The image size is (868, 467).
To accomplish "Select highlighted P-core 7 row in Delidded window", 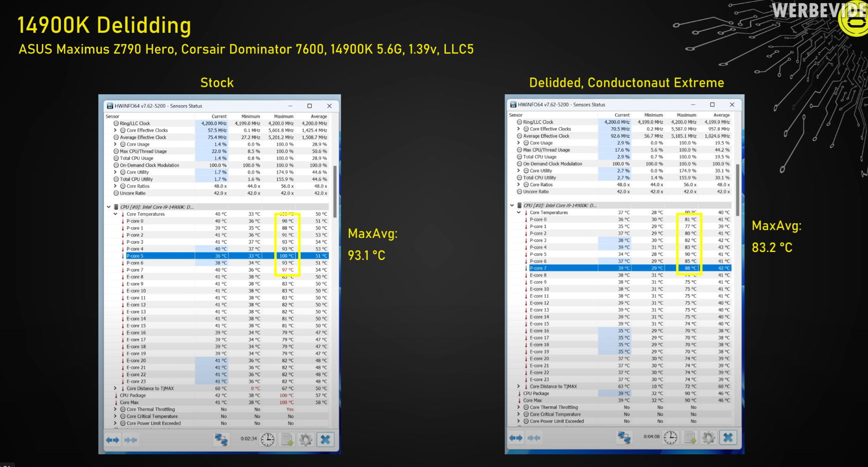I will [x=620, y=268].
